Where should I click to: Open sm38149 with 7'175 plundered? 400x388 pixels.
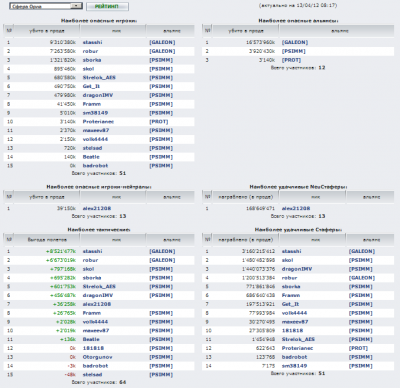(294, 366)
